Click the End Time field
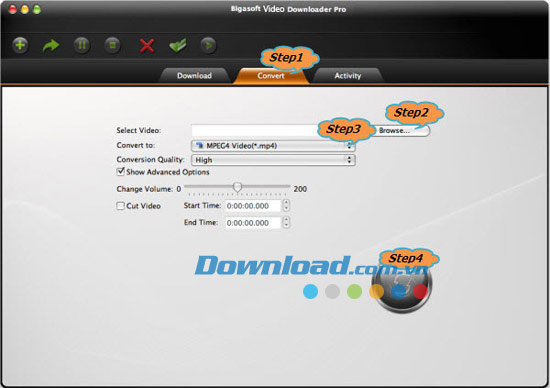Viewport: 550px width, 388px height. [x=253, y=223]
